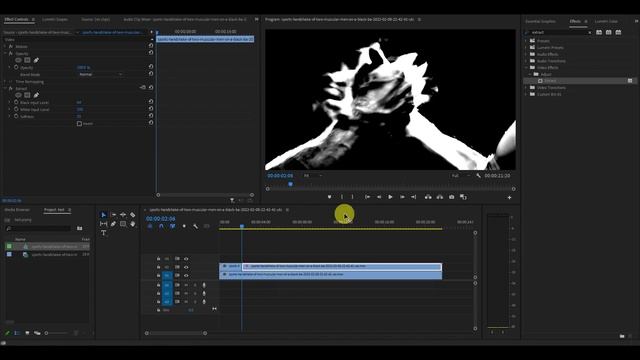This screenshot has height=360, width=640.
Task: Click Extract button in Program monitor
Action: (440, 197)
